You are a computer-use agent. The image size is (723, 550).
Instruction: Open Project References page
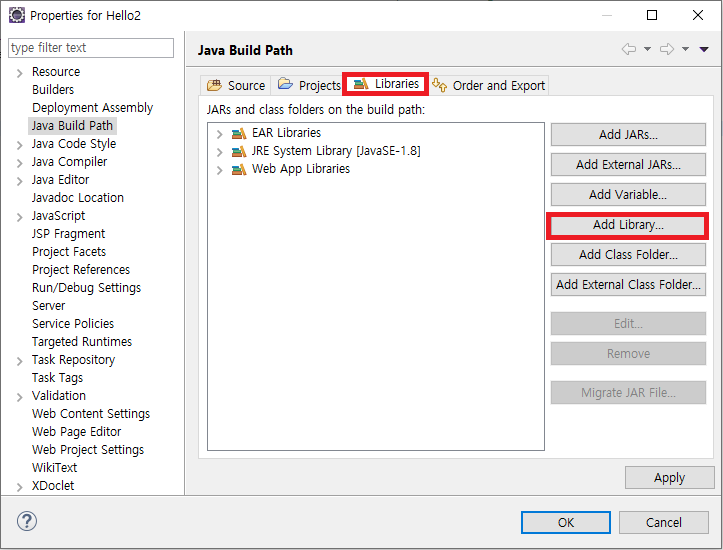pyautogui.click(x=81, y=269)
